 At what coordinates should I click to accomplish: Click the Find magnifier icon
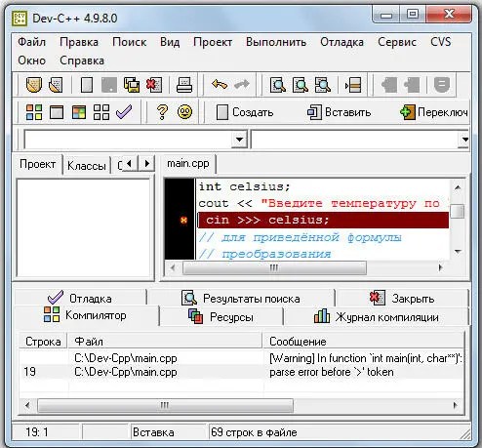(278, 85)
